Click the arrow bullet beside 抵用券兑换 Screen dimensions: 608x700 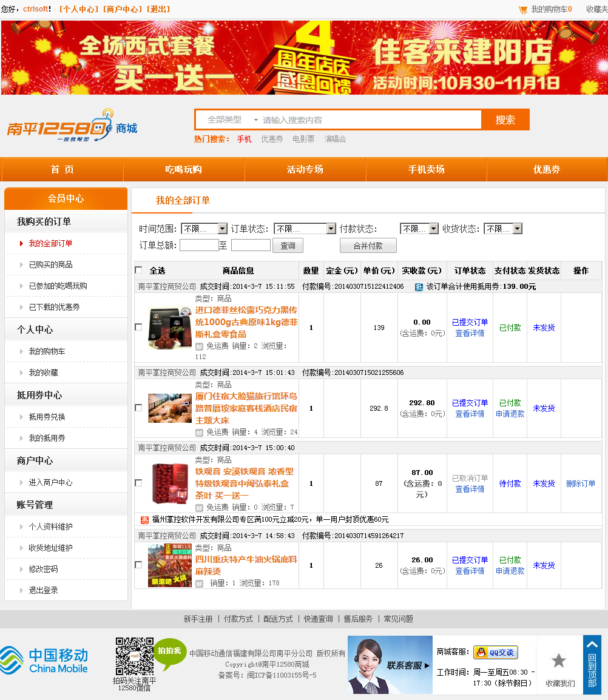pos(21,417)
